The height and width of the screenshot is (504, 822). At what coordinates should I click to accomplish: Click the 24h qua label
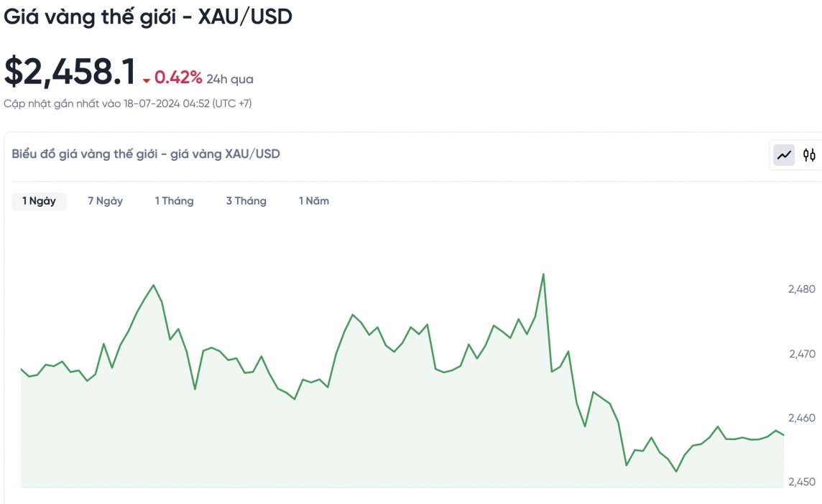[x=230, y=79]
